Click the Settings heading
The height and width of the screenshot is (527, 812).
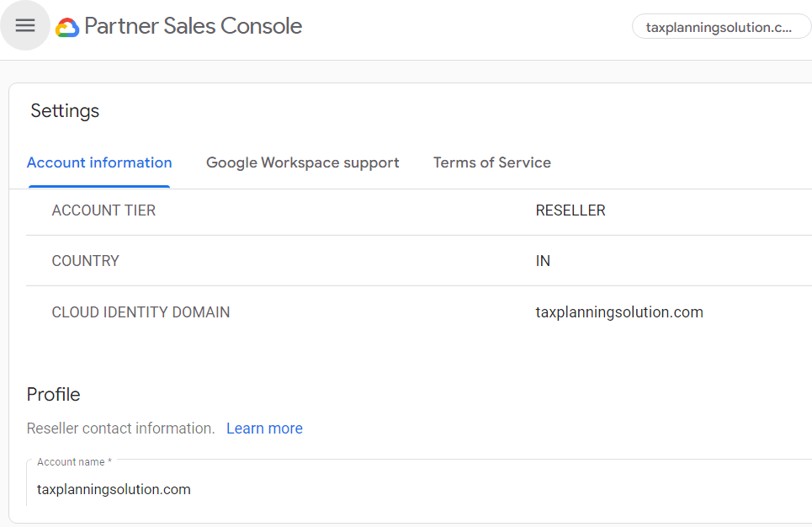(65, 111)
